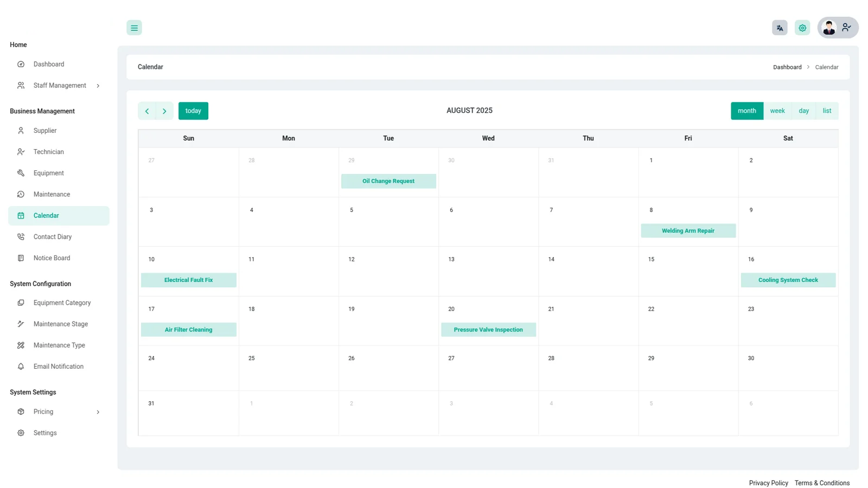Select the day view tab
Viewport: 868px width, 488px height.
click(x=803, y=111)
